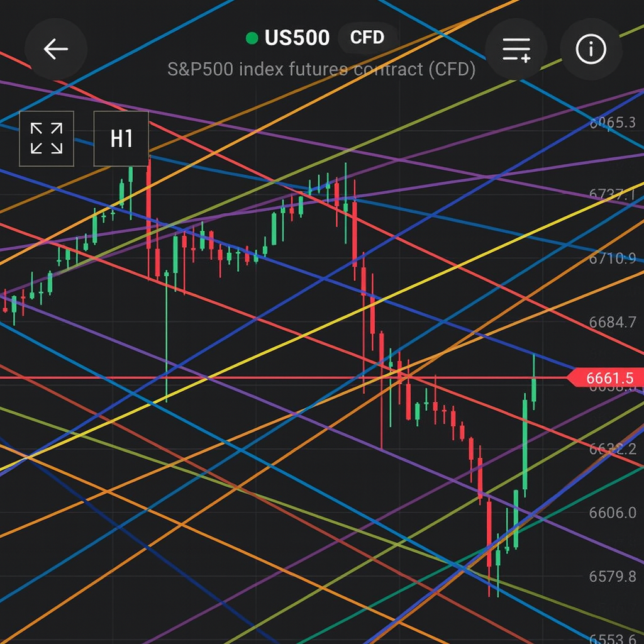The width and height of the screenshot is (644, 644).
Task: Click the green market status dot
Action: coord(252,38)
